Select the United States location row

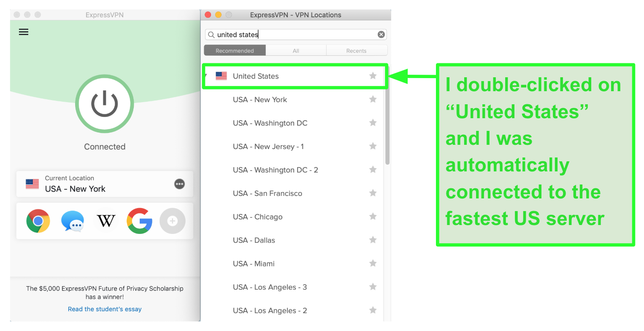tap(295, 76)
